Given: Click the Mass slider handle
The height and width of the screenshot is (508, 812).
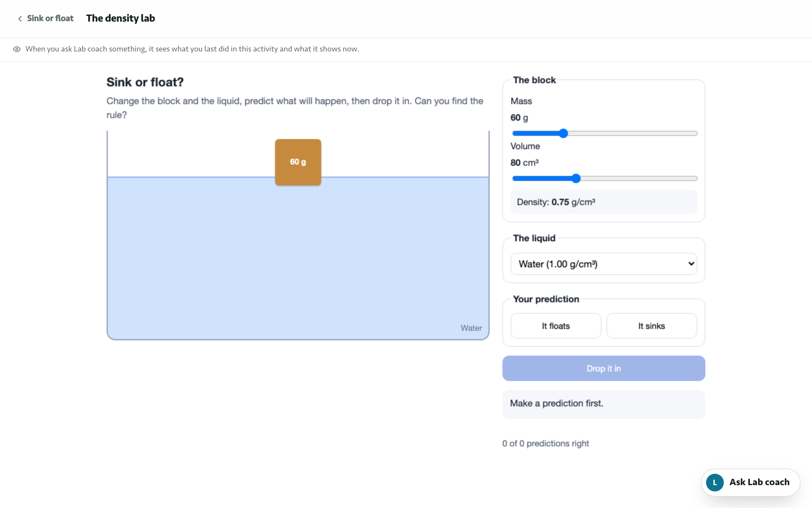Looking at the screenshot, I should pos(563,133).
